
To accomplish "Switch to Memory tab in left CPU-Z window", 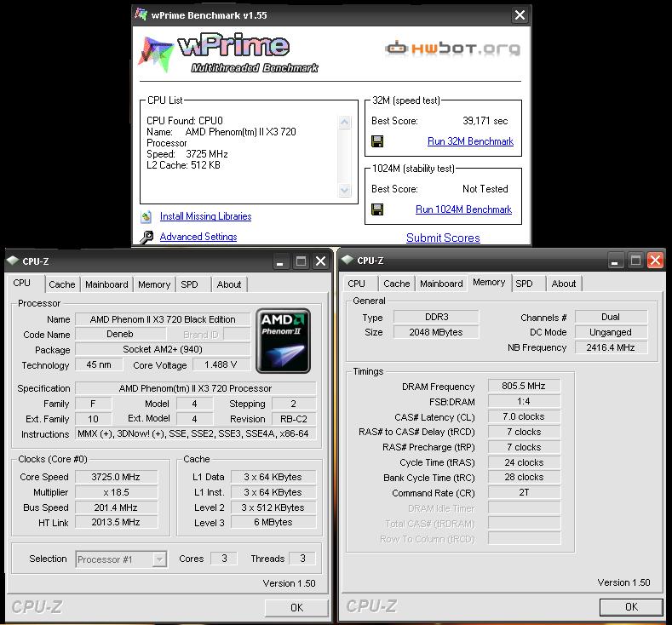I will 154,284.
